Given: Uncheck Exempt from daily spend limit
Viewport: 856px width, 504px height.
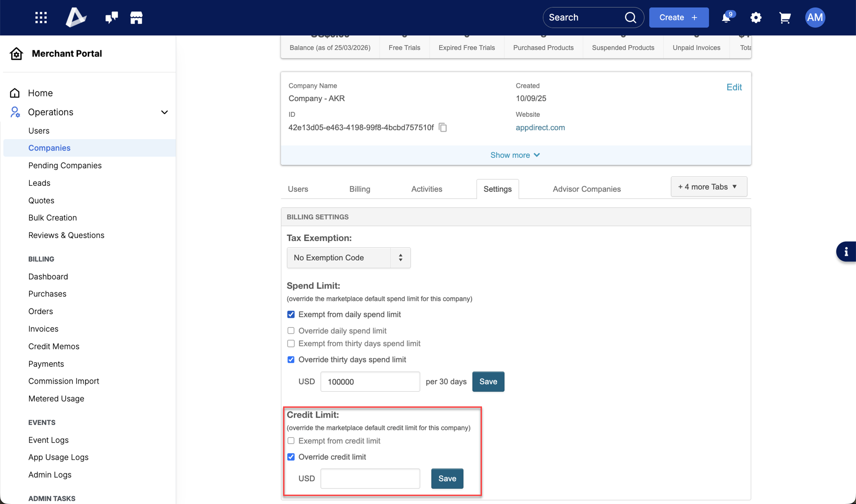Looking at the screenshot, I should tap(291, 315).
